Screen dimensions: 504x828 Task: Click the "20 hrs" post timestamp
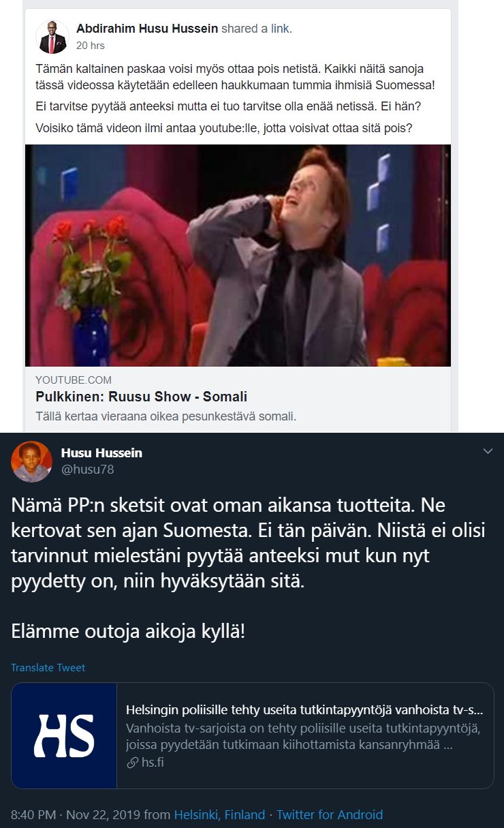(x=91, y=46)
